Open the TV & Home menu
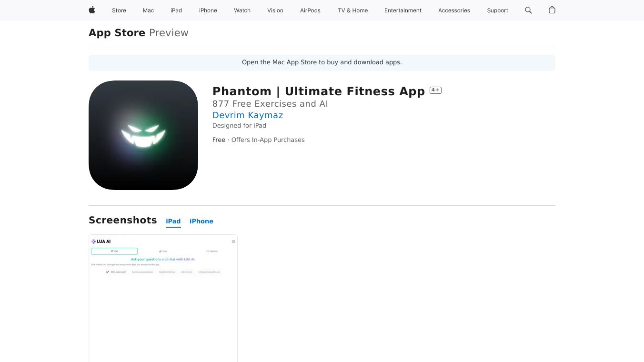 (353, 10)
